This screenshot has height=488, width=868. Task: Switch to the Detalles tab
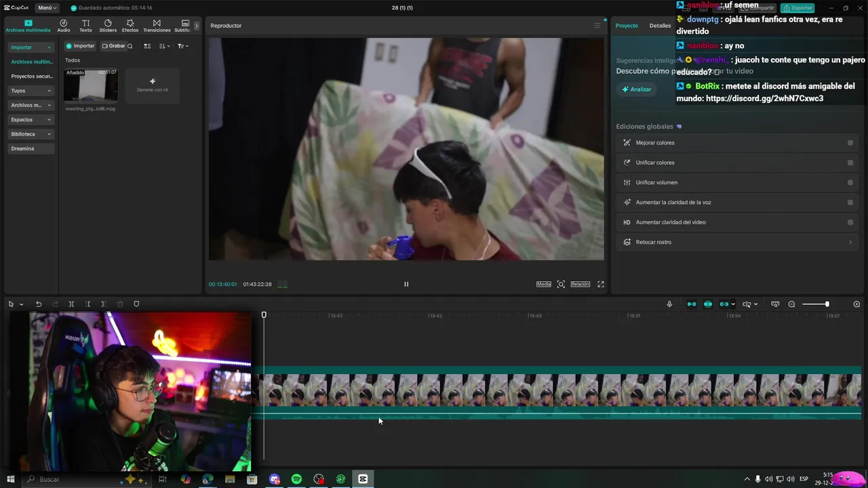click(x=660, y=26)
